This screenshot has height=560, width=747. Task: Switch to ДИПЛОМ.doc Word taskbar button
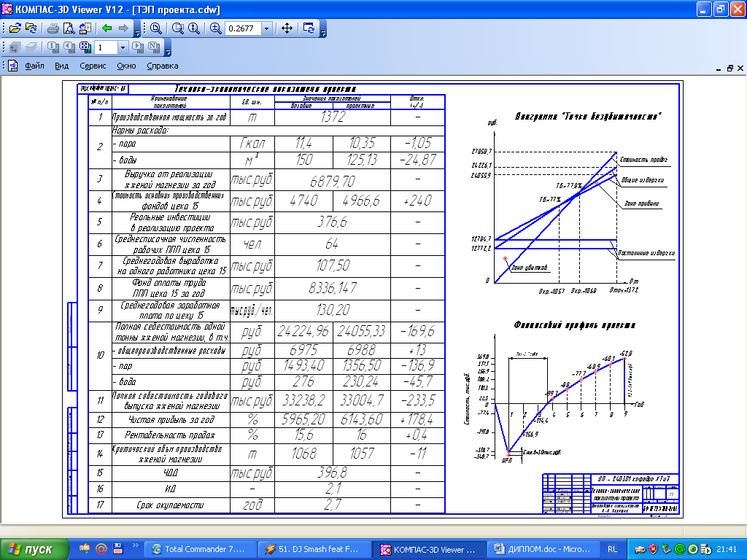[543, 549]
